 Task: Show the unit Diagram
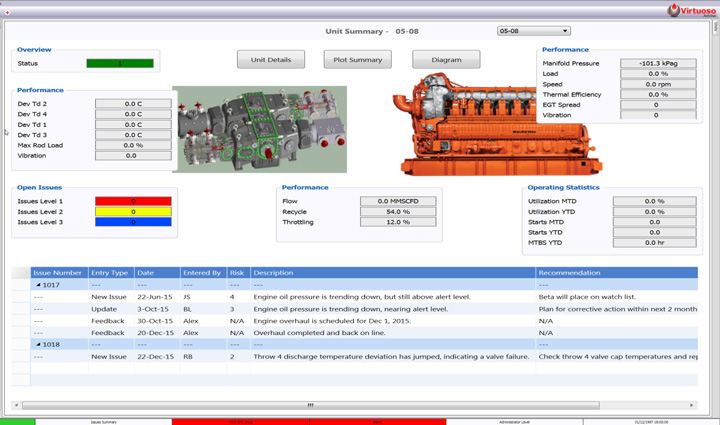(446, 60)
